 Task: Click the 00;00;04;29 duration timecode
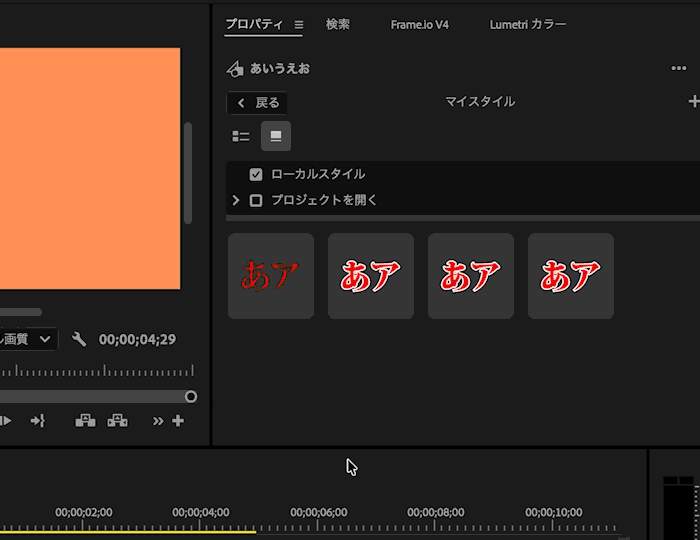click(x=138, y=340)
